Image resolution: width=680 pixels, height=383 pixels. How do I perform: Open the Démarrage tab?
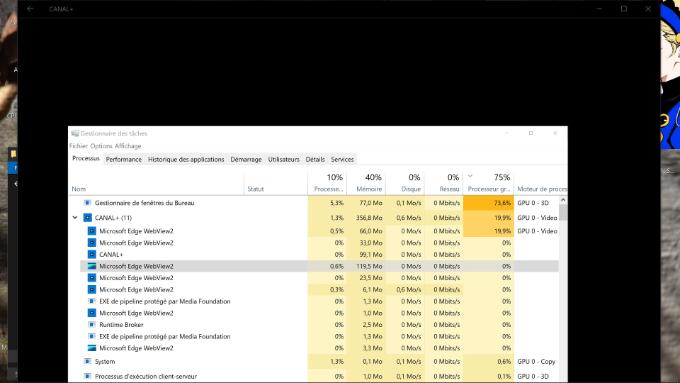[246, 159]
